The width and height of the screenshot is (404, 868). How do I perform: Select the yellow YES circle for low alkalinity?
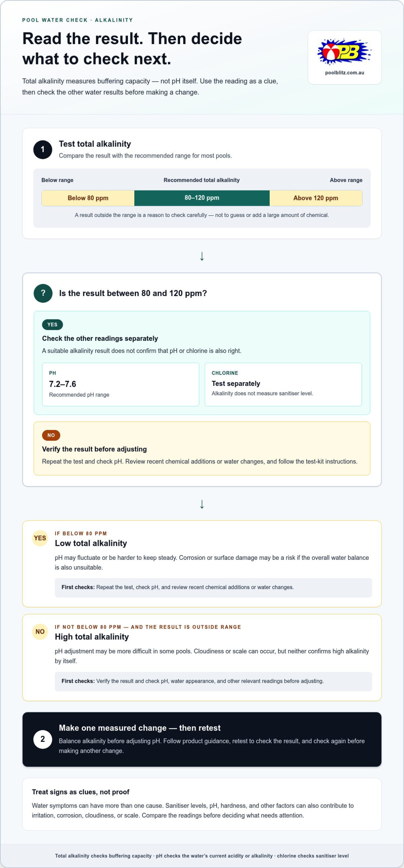(40, 538)
